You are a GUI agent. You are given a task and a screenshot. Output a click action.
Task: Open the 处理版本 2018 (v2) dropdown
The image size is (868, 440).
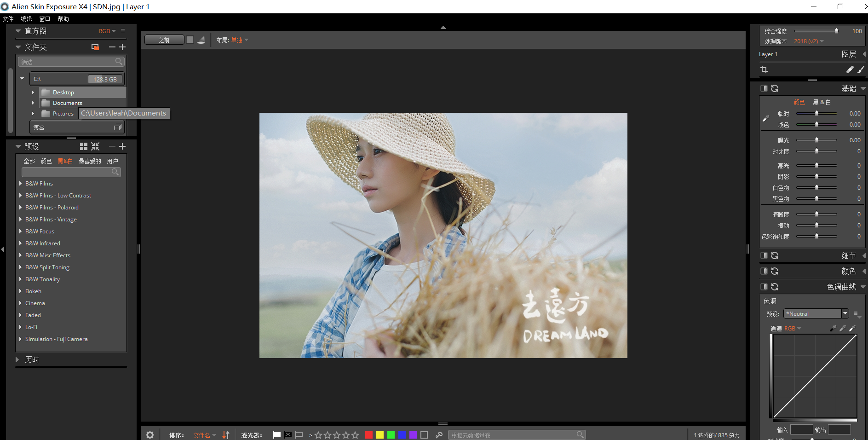pos(809,41)
